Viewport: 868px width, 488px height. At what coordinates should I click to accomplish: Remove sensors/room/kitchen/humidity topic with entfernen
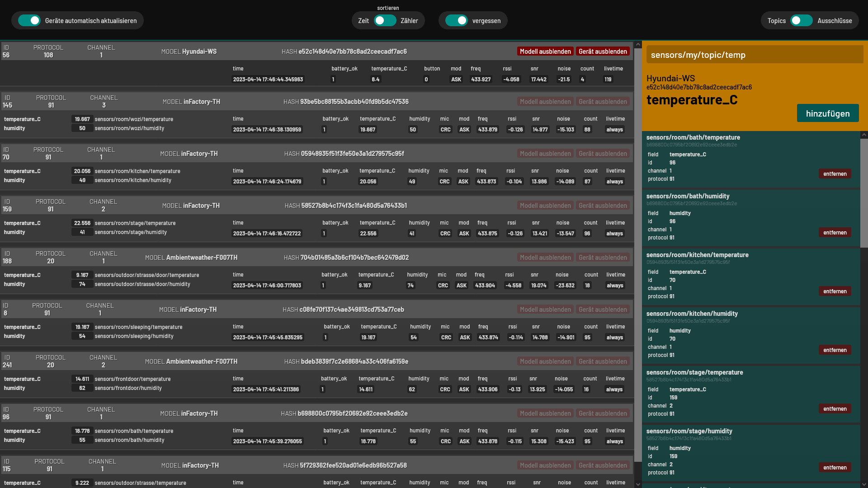pyautogui.click(x=835, y=350)
